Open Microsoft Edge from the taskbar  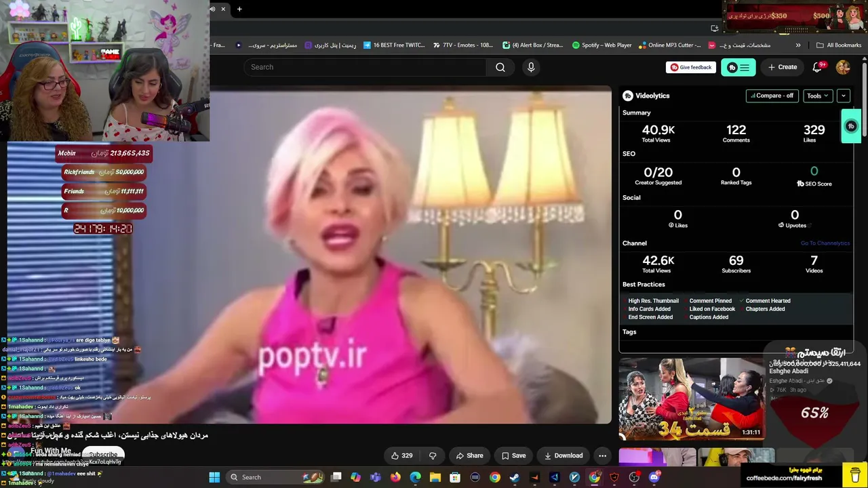(415, 477)
